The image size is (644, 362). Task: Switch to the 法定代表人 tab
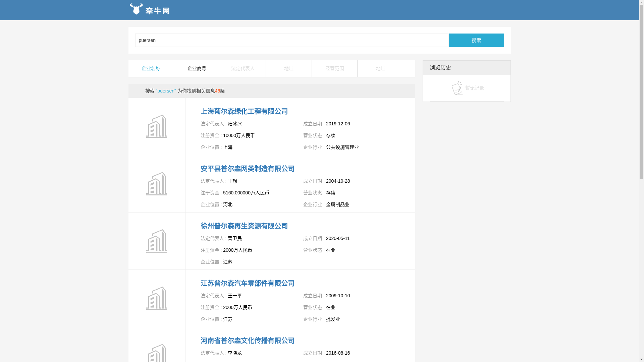(243, 69)
